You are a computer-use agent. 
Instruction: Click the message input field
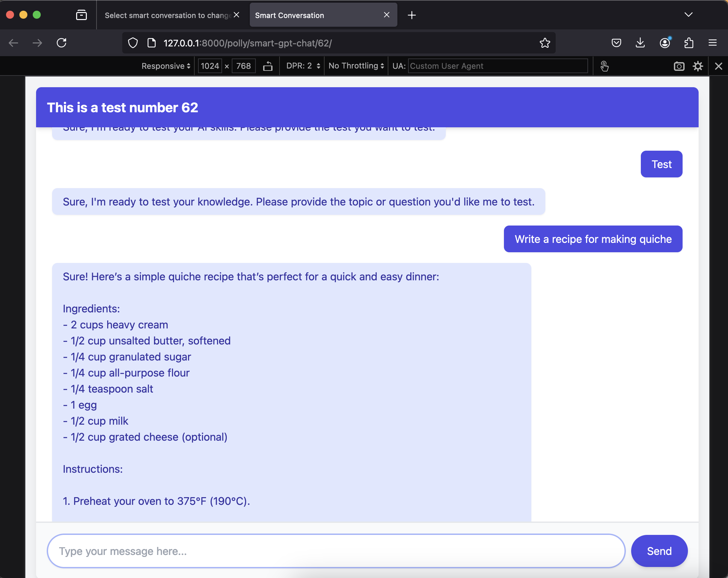pos(336,551)
